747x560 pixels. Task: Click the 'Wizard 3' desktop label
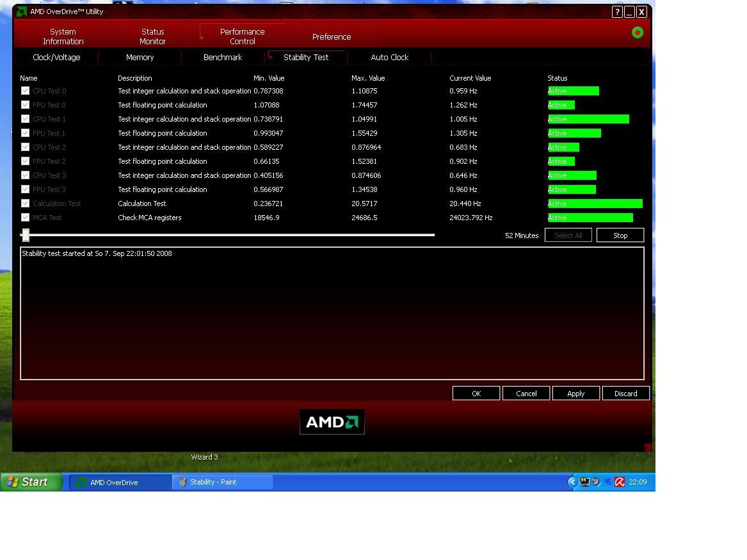click(x=204, y=457)
